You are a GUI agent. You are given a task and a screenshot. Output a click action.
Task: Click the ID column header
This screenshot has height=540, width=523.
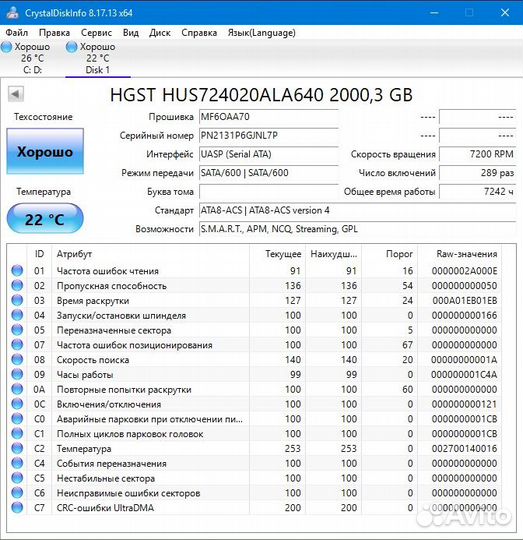39,254
